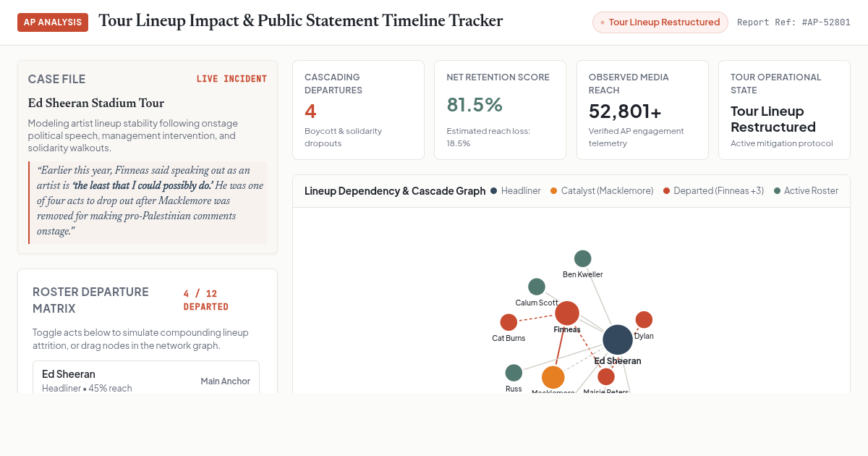Click the Headliner legend dot
This screenshot has width=868, height=456.
coord(494,191)
